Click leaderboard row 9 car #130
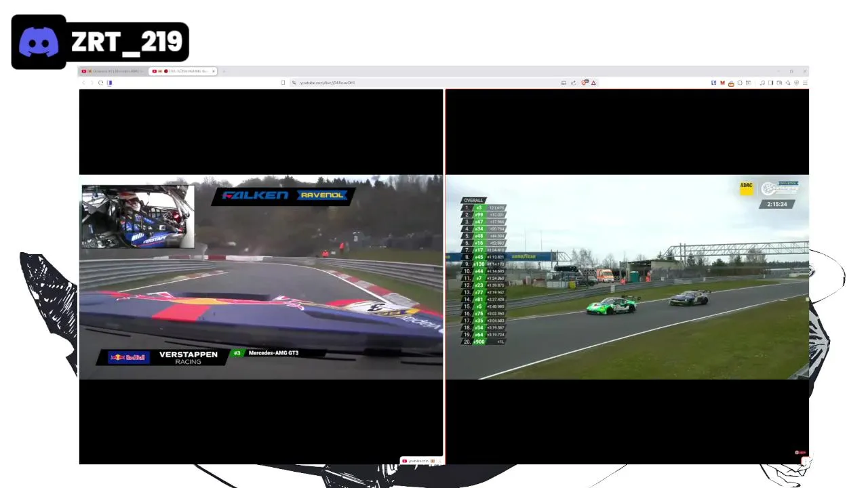868x488 pixels. tap(484, 264)
